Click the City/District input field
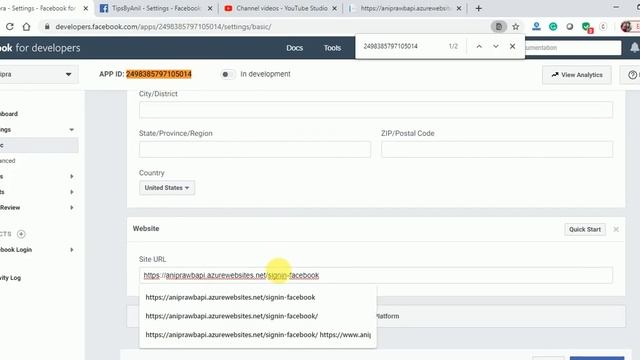This screenshot has height=360, width=640. click(376, 110)
